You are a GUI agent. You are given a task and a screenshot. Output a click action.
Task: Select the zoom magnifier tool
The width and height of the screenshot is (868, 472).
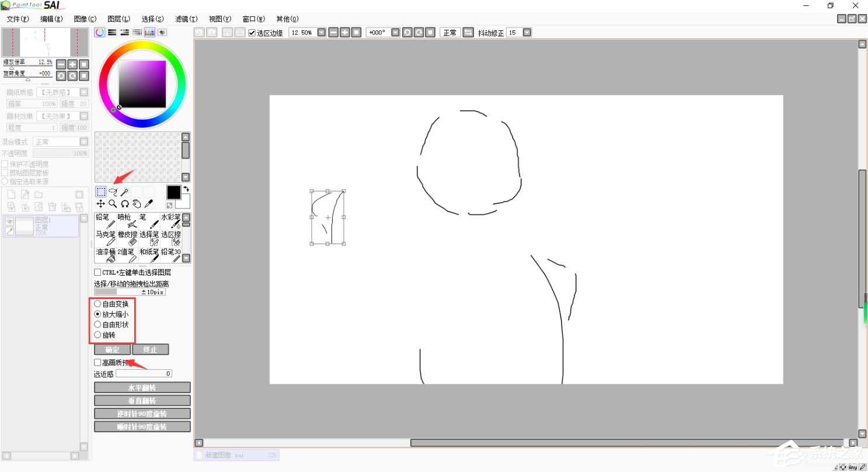[113, 203]
